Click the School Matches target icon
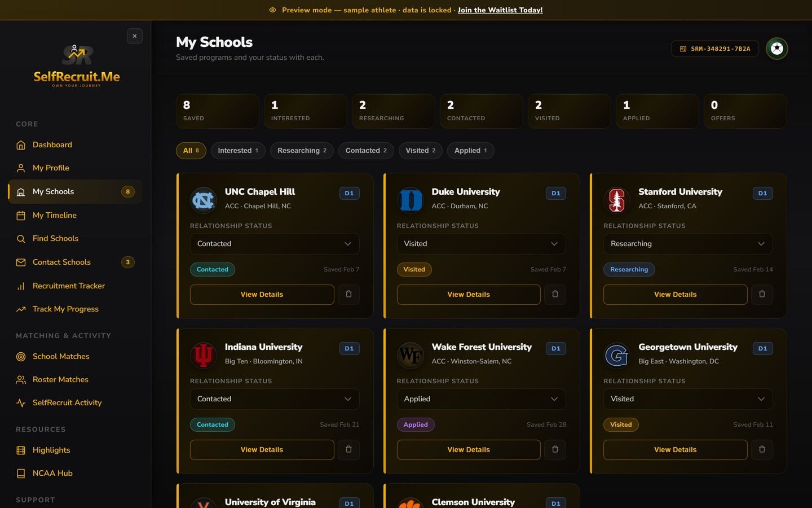 (21, 357)
